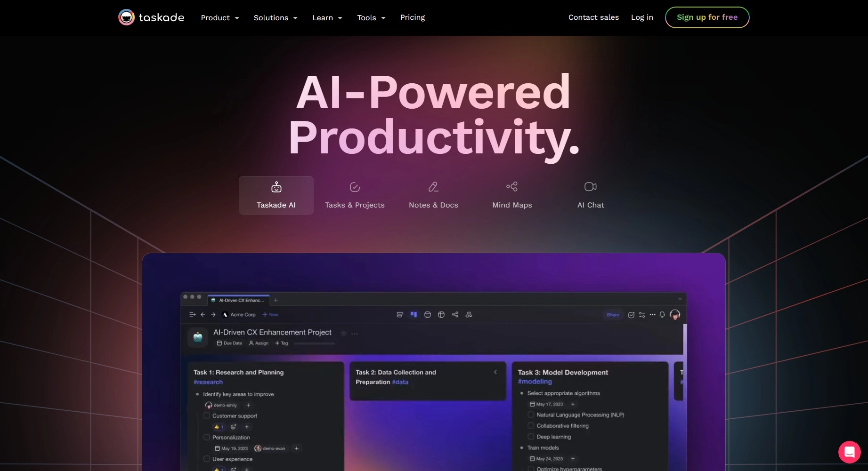This screenshot has width=868, height=471.
Task: Click the back arrow in demo app
Action: coord(203,314)
